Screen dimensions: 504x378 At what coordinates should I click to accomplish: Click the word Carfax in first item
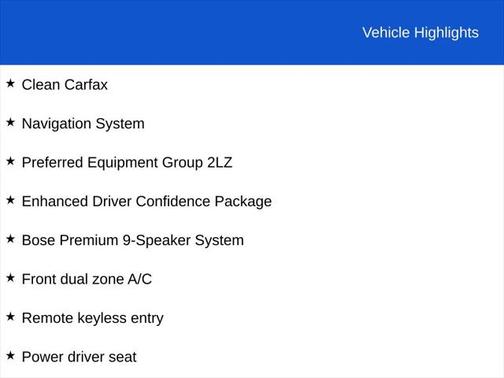coord(86,85)
